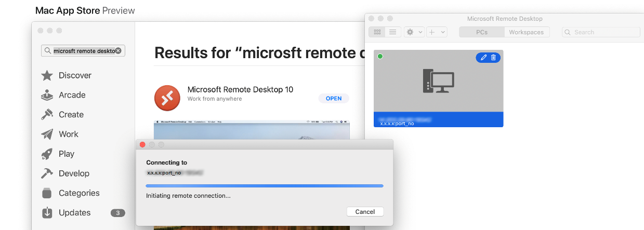Image resolution: width=644 pixels, height=230 pixels.
Task: Click the desktop computer icon on PC tile
Action: coord(438,81)
